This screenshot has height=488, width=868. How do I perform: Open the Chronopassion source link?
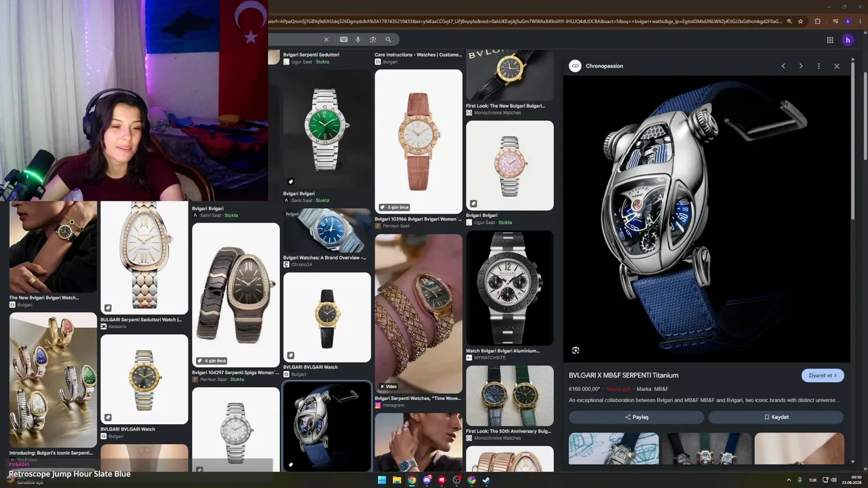604,66
